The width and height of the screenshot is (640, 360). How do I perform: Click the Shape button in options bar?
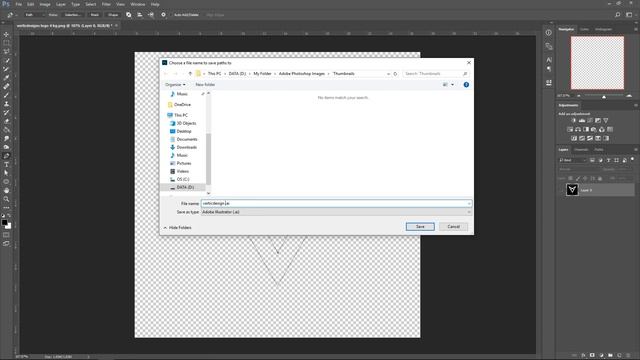pyautogui.click(x=113, y=15)
